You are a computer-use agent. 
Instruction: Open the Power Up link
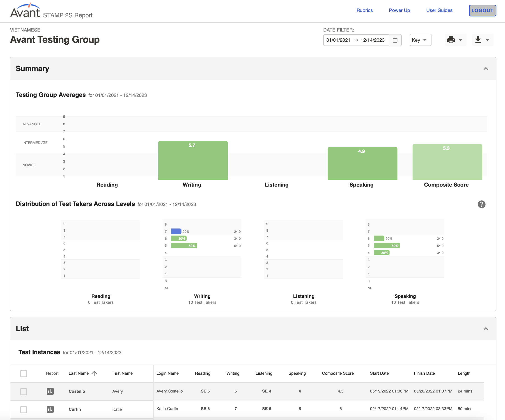[x=399, y=10]
